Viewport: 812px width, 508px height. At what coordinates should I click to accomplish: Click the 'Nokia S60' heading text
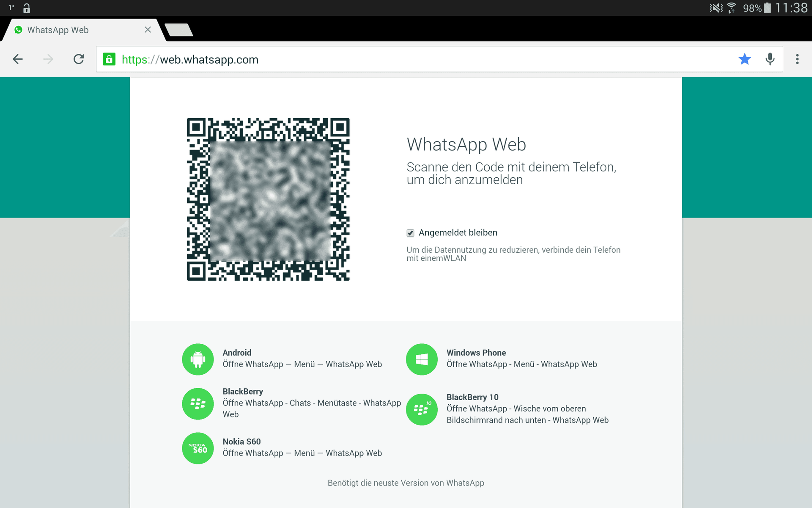tap(241, 442)
